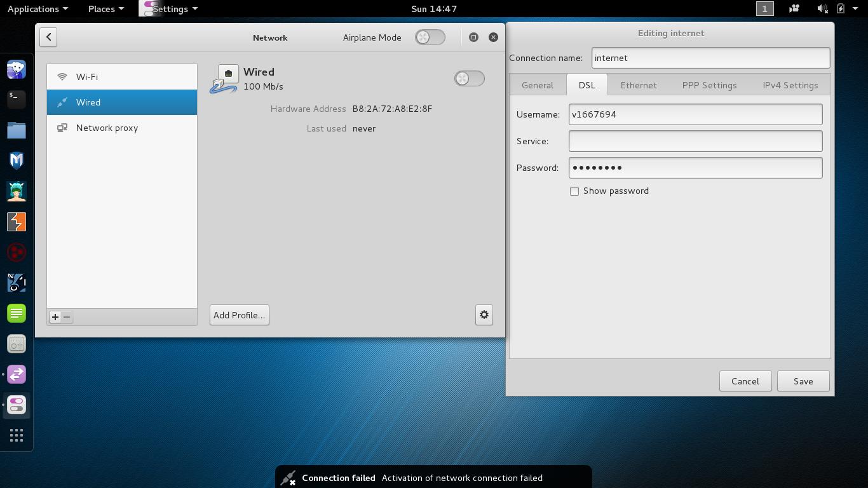
Task: Turn on the Wired connection switch
Action: (x=469, y=79)
